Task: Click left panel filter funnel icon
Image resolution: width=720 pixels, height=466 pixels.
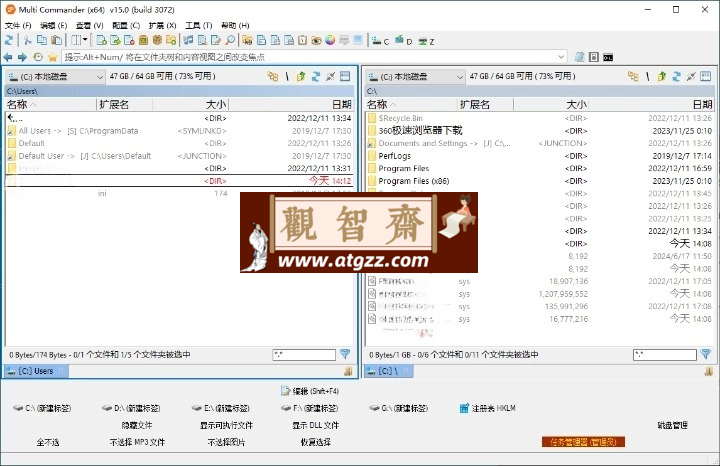Action: tap(345, 354)
